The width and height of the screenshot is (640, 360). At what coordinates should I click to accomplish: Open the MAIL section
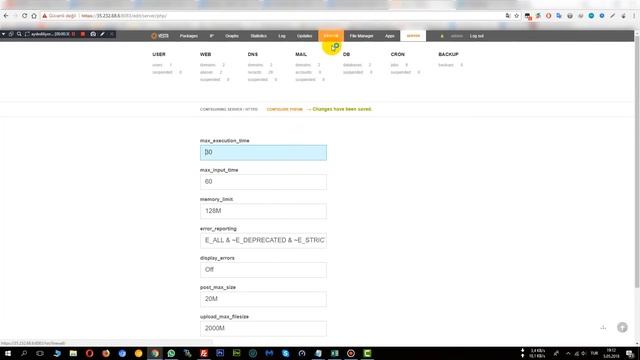point(301,54)
